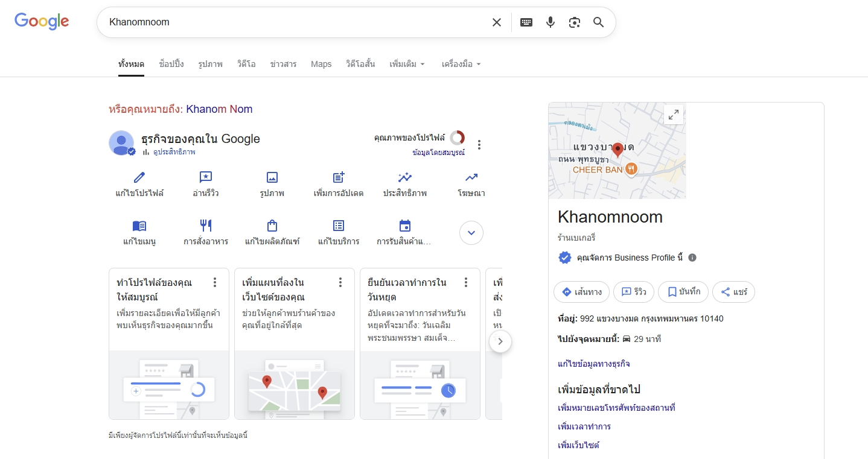Viewport: 868px width, 459px height.
Task: Open the ยืนยันเวลาทำการในวันหยุด card illustration
Action: (420, 385)
